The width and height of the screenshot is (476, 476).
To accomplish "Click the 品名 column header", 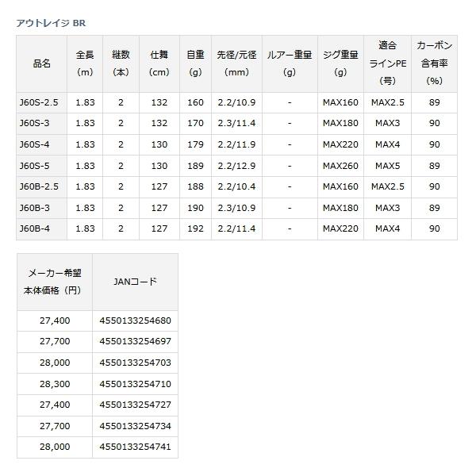I will pyautogui.click(x=41, y=63).
